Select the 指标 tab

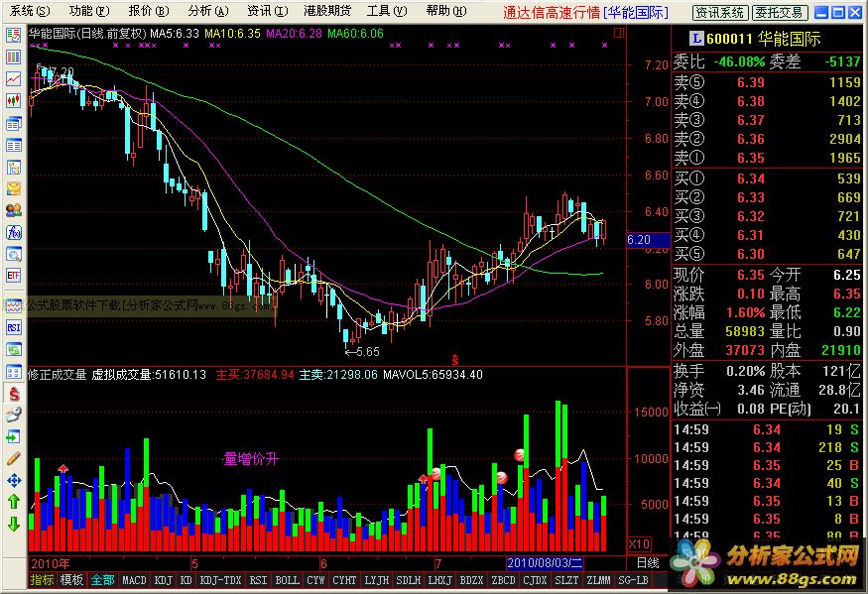[x=43, y=579]
